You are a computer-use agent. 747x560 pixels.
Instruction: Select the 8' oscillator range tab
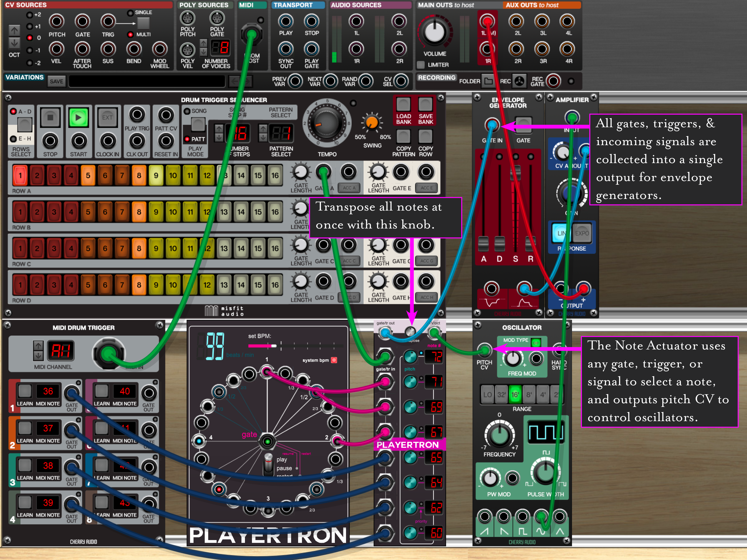pyautogui.click(x=529, y=395)
